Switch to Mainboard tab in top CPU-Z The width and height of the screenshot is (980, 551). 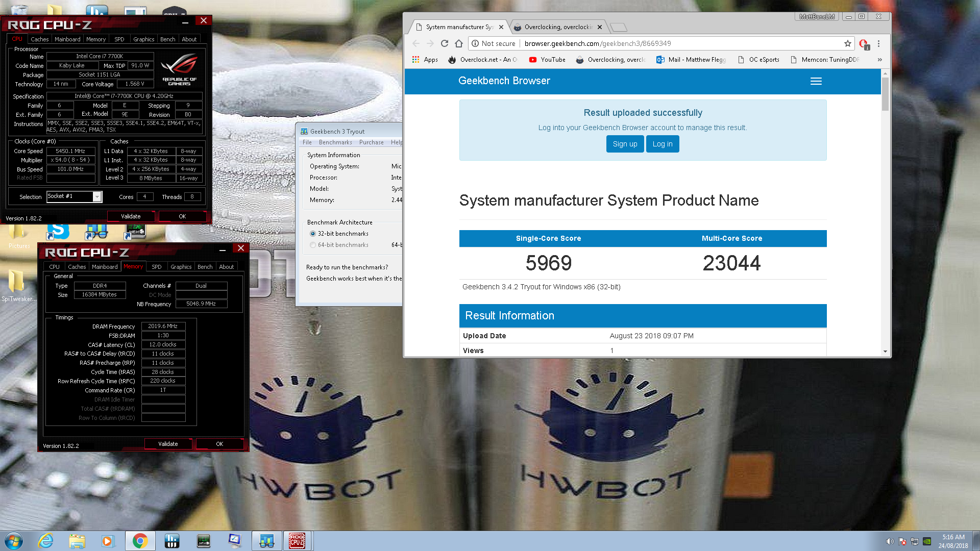coord(67,39)
